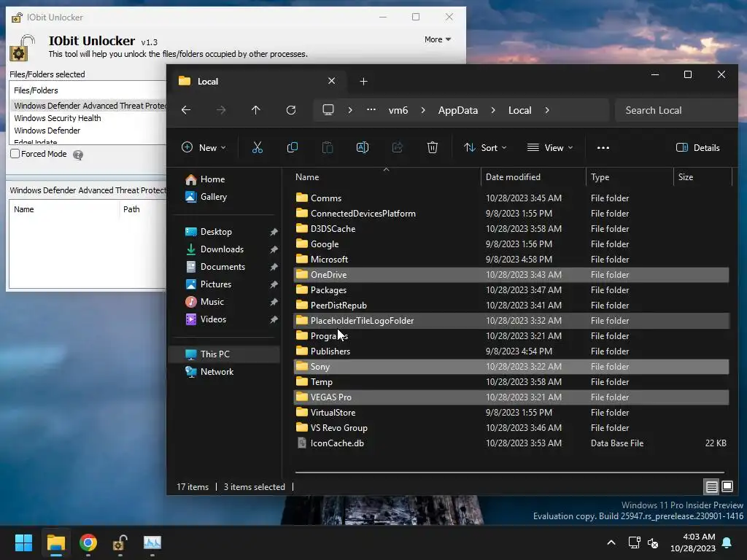Click the horizontal scrollbar in file list

(x=510, y=472)
